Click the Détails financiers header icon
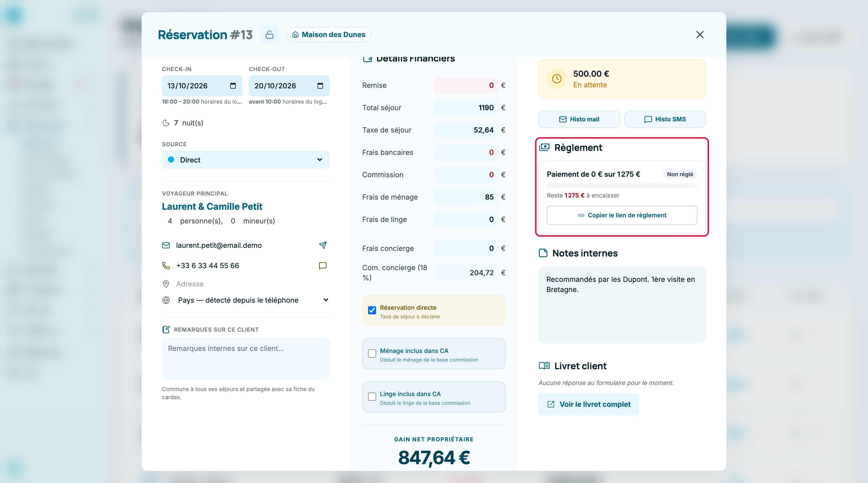The width and height of the screenshot is (868, 483). [367, 59]
